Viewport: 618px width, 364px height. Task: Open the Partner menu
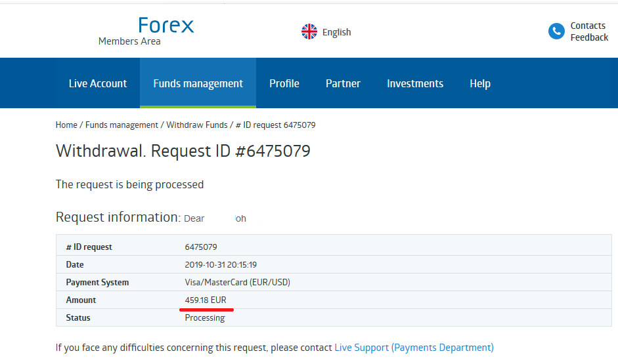click(343, 83)
